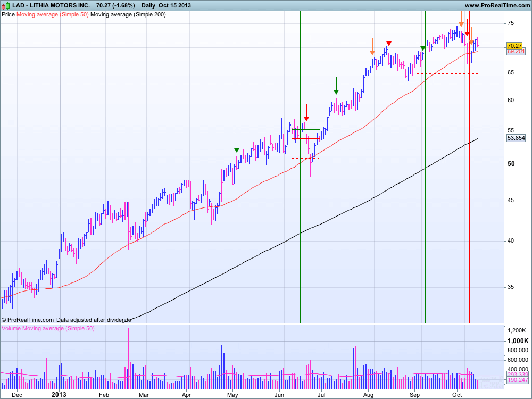Screen dimensions: 532x399
Task: Select the green vertical line in June
Action: pyautogui.click(x=301, y=160)
